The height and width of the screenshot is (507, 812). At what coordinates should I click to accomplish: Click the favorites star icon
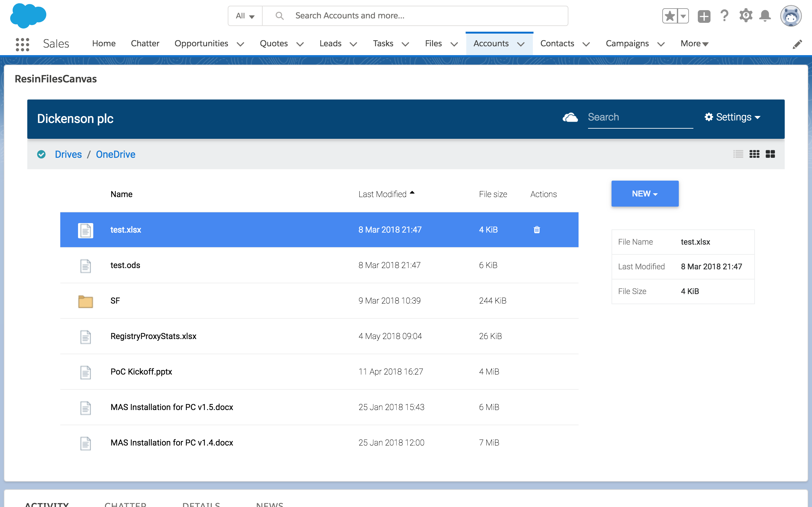(669, 16)
